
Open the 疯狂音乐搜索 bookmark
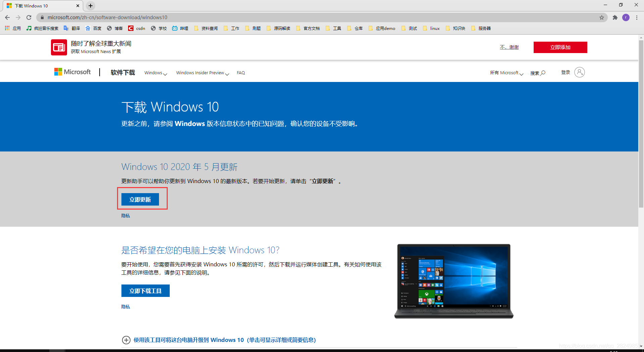(42, 28)
